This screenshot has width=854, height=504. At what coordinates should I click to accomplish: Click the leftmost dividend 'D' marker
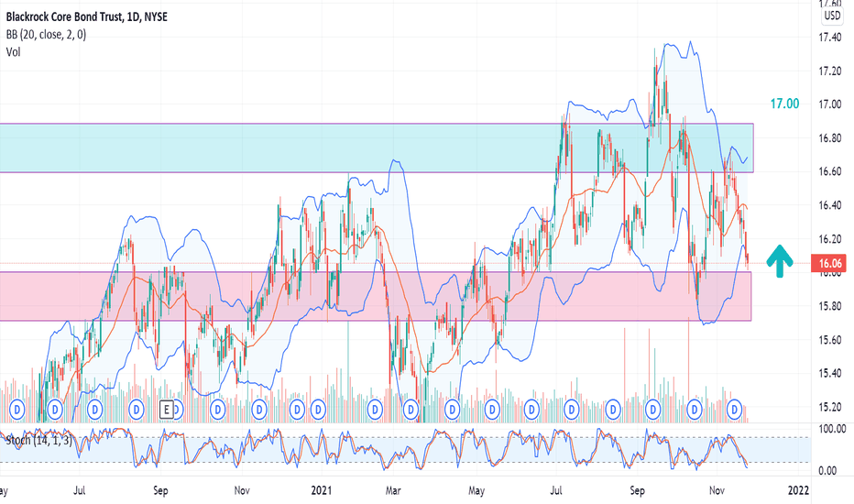pyautogui.click(x=17, y=409)
